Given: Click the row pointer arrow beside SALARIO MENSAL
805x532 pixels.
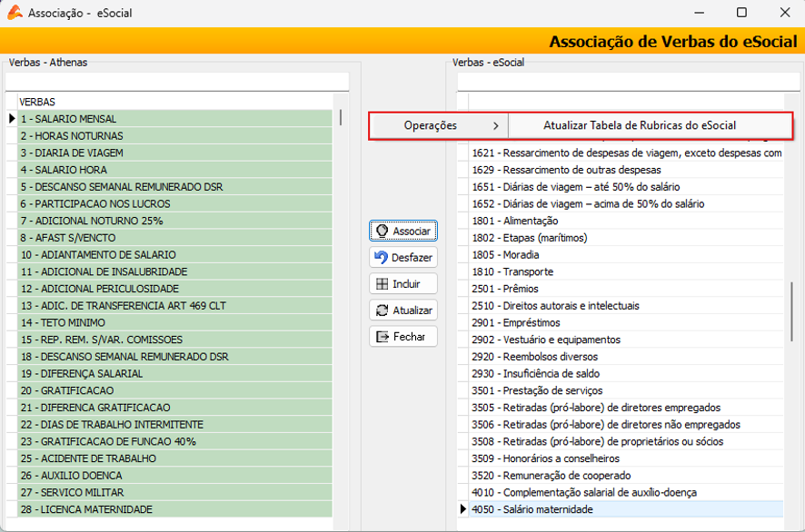Looking at the screenshot, I should coord(12,119).
